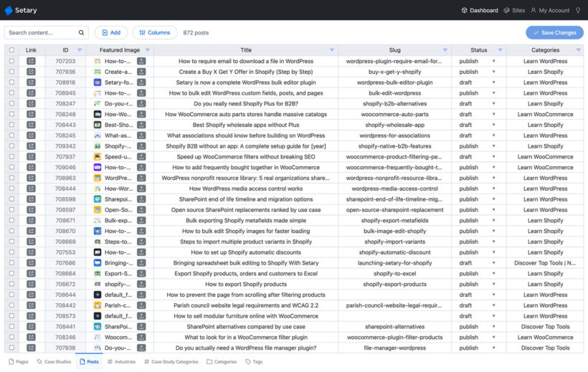The width and height of the screenshot is (588, 372).
Task: Select checkbox for post 708918
Action: (11, 82)
